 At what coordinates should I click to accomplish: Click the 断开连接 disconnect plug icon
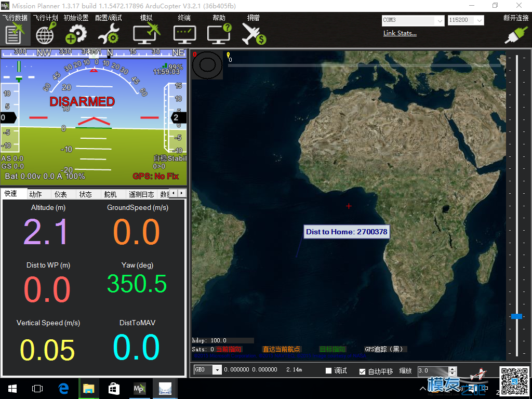(516, 35)
